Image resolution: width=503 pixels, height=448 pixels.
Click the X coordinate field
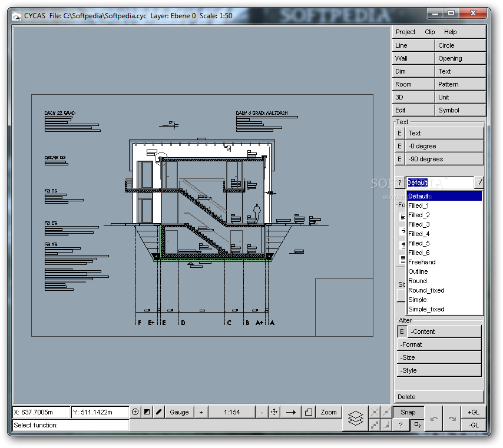(x=41, y=412)
